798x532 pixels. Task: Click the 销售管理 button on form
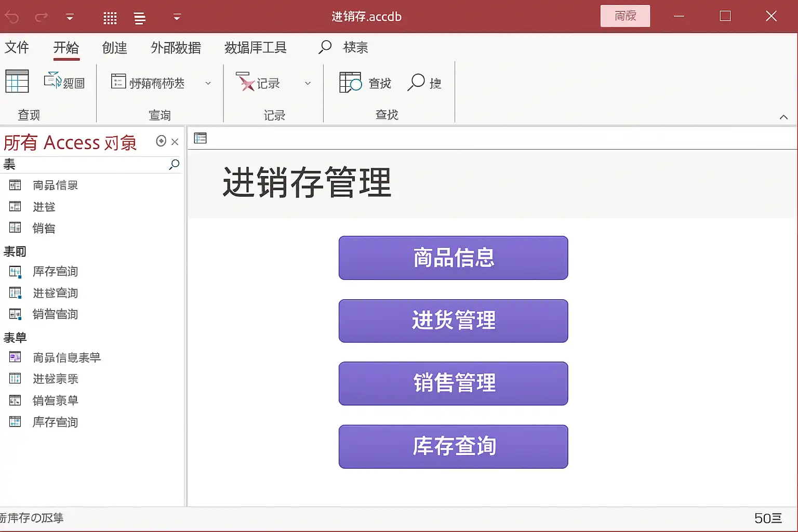click(x=453, y=383)
